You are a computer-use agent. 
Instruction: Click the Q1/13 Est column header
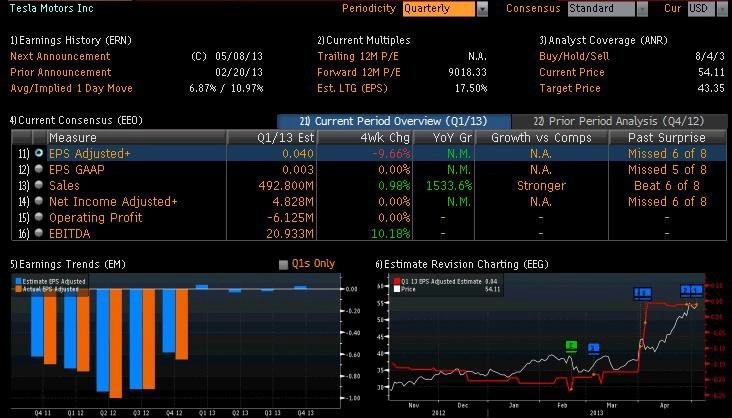pyautogui.click(x=272, y=137)
